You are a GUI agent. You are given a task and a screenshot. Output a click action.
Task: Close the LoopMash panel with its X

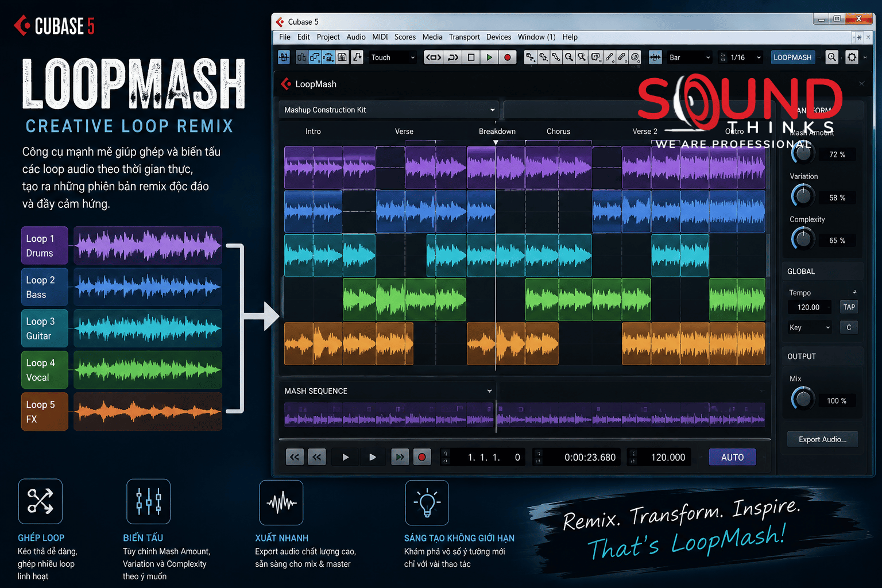861,84
